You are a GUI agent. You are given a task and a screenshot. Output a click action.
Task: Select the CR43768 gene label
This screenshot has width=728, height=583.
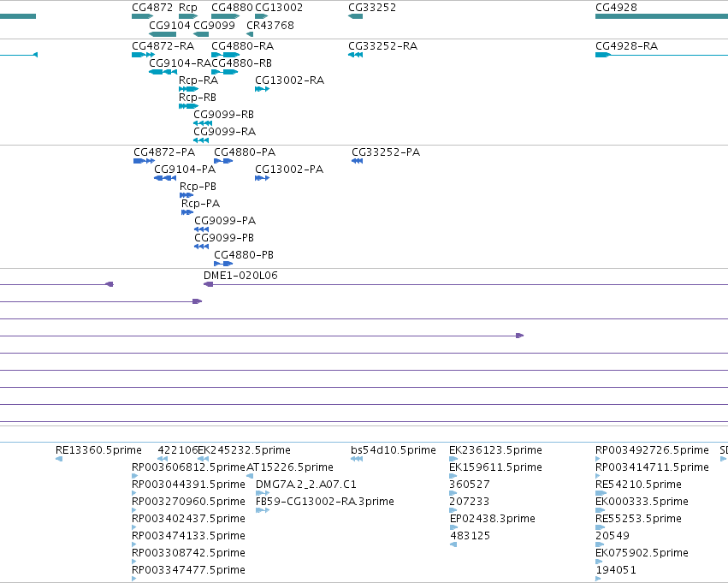click(x=270, y=25)
